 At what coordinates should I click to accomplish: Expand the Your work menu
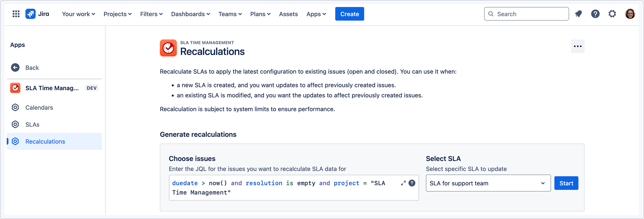coord(79,14)
